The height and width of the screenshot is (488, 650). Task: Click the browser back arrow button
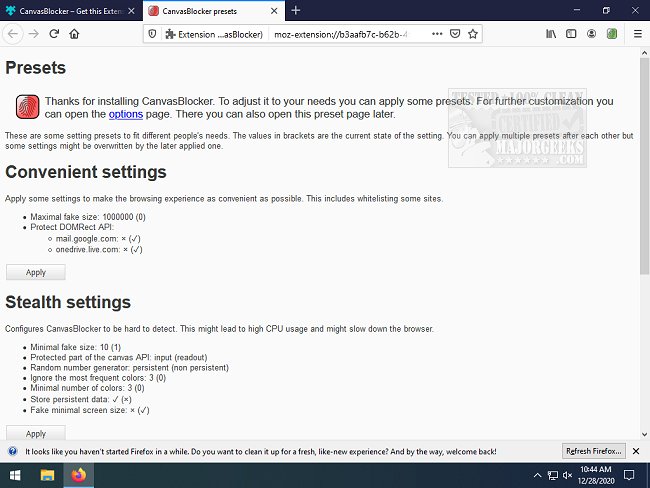tap(13, 33)
